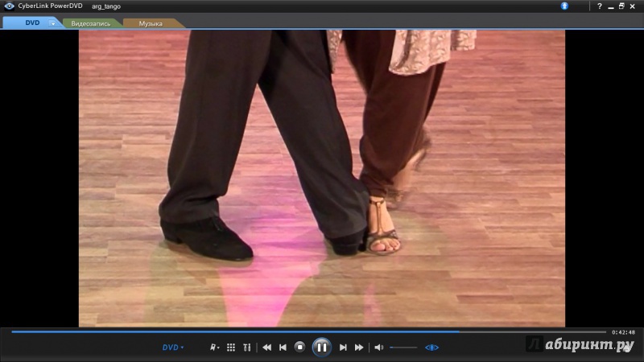Image resolution: width=644 pixels, height=362 pixels.
Task: Skip to the next chapter
Action: click(343, 348)
